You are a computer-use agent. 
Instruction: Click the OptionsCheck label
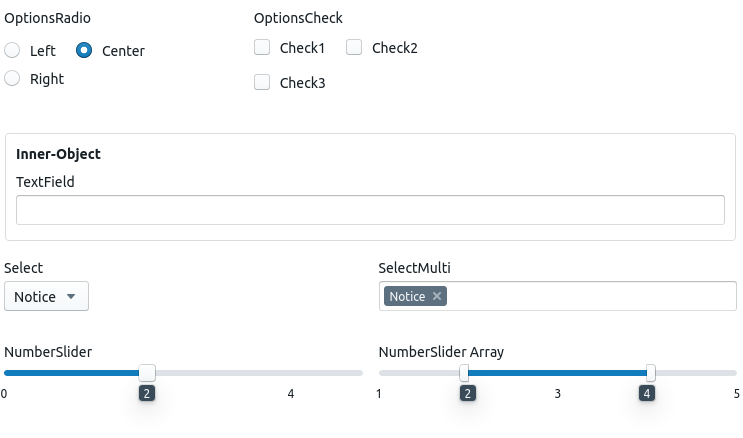(298, 18)
